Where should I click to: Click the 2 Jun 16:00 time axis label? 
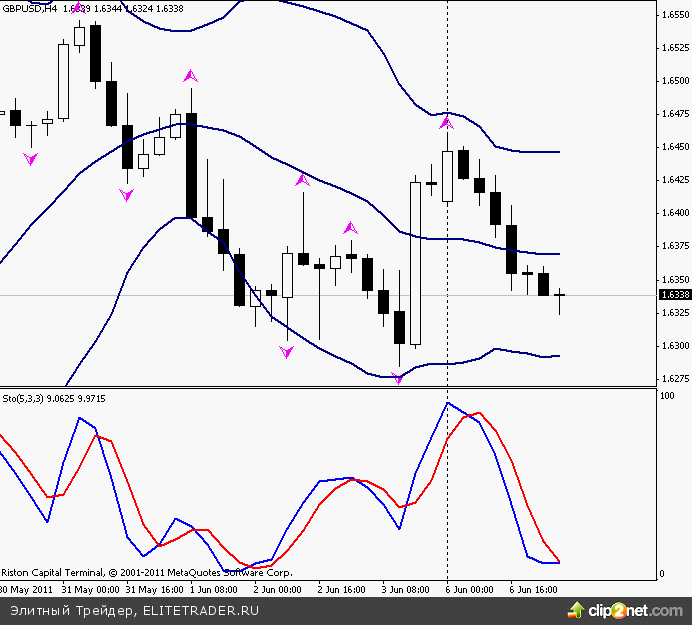pos(340,589)
